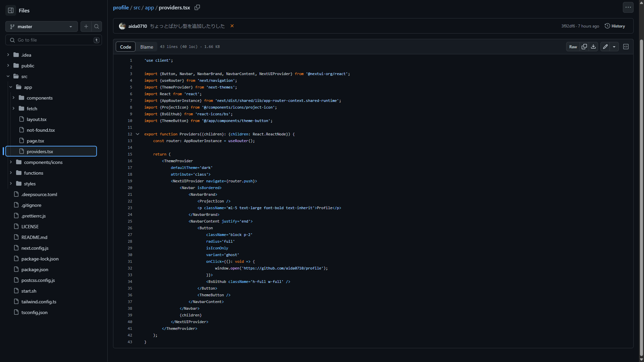644x362 pixels.
Task: Open History of commits for this file
Action: pos(615,26)
